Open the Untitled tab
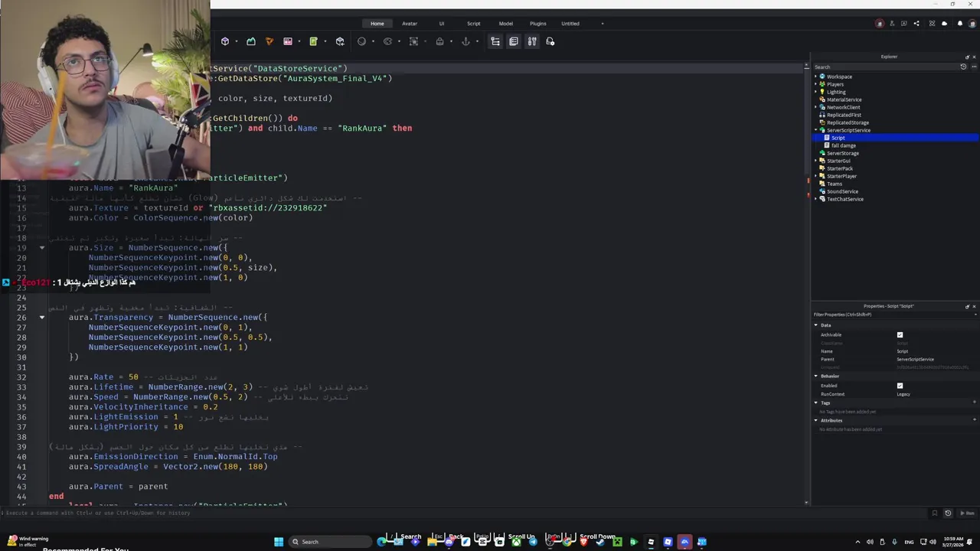The image size is (980, 551). [570, 24]
